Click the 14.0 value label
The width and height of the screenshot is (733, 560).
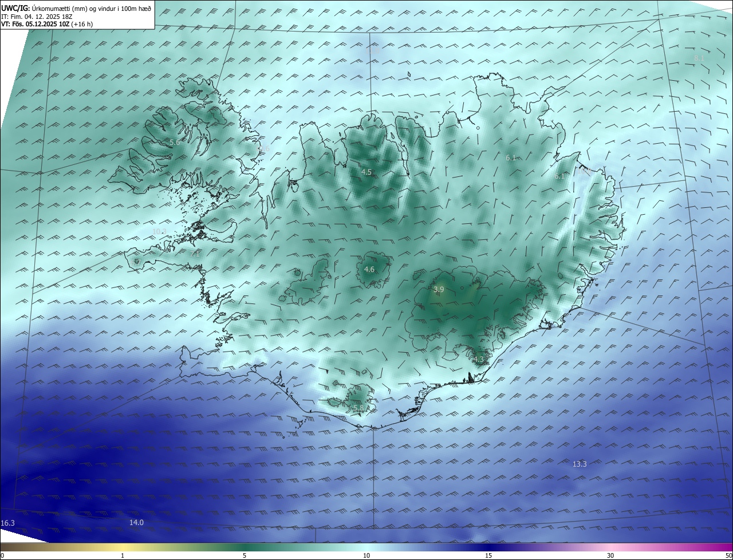point(136,522)
